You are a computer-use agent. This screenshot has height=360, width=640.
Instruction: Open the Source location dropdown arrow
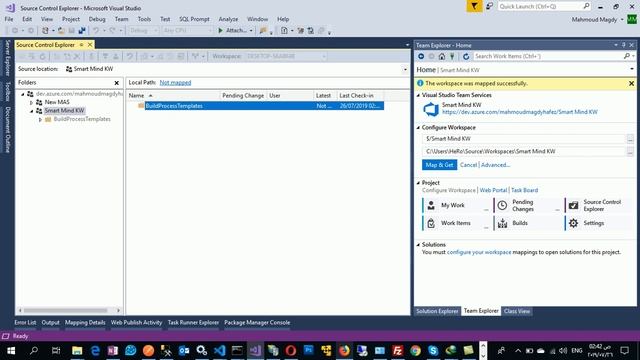point(405,69)
